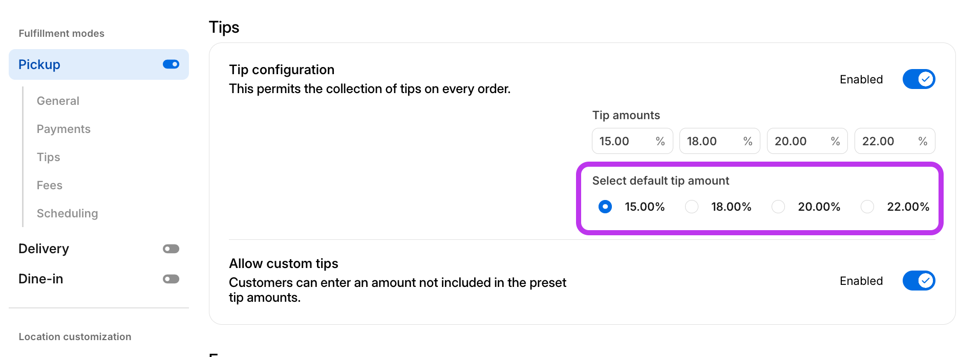
Task: Go to Payments in the sidebar
Action: pyautogui.click(x=63, y=129)
